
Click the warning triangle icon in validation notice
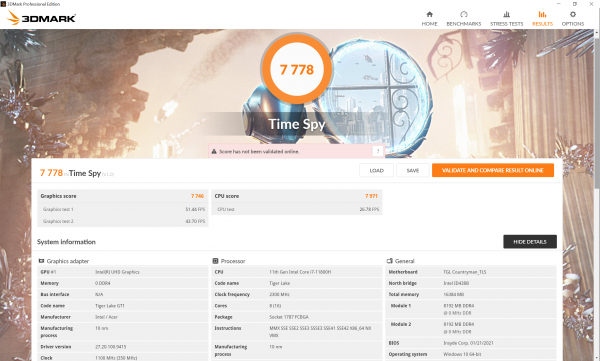pos(214,152)
